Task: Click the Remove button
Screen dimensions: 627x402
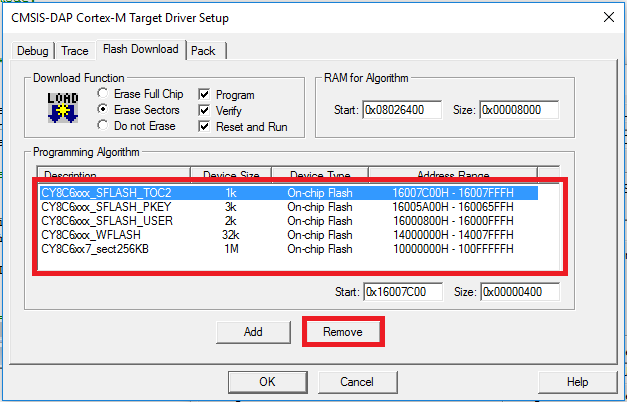Action: click(x=343, y=332)
